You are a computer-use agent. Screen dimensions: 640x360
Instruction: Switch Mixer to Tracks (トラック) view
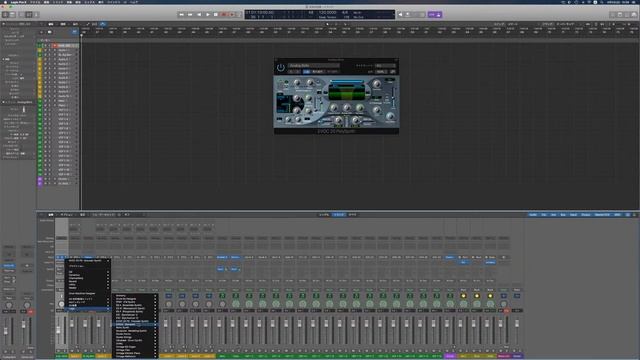click(x=339, y=215)
